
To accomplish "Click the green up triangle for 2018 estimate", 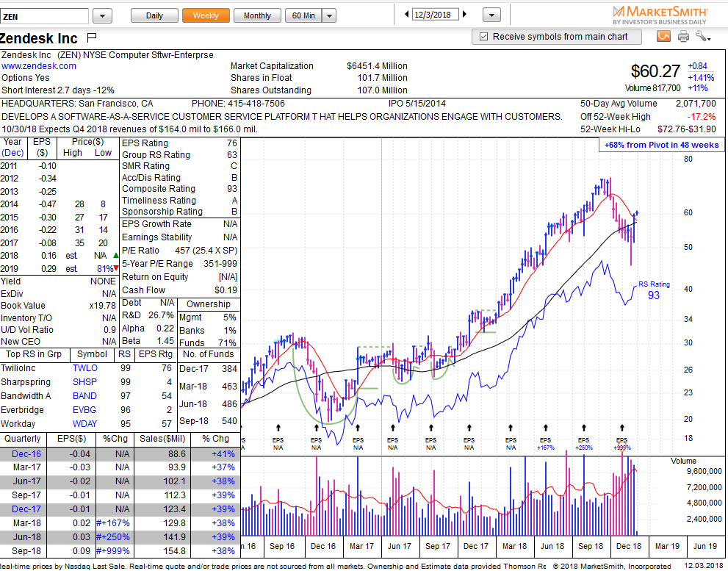I will pos(115,256).
